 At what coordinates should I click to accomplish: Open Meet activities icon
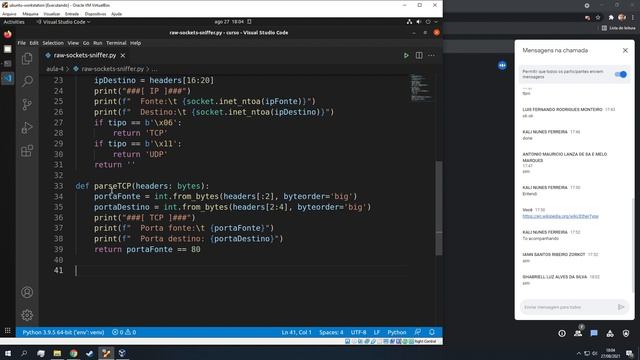pyautogui.click(x=610, y=333)
